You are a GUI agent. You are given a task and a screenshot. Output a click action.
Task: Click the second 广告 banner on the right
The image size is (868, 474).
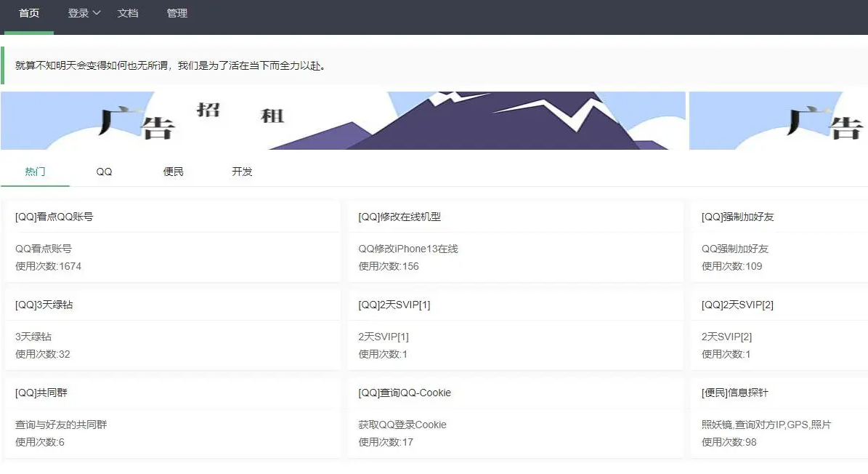point(779,121)
